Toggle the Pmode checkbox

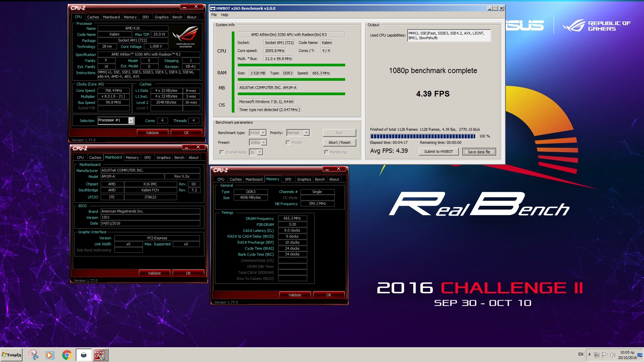tap(288, 142)
